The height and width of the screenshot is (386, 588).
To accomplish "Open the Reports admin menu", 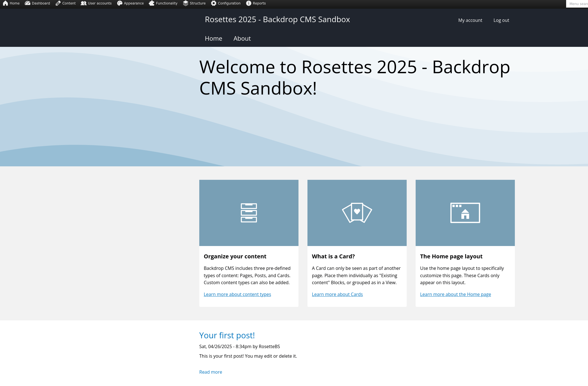I will pos(256,3).
